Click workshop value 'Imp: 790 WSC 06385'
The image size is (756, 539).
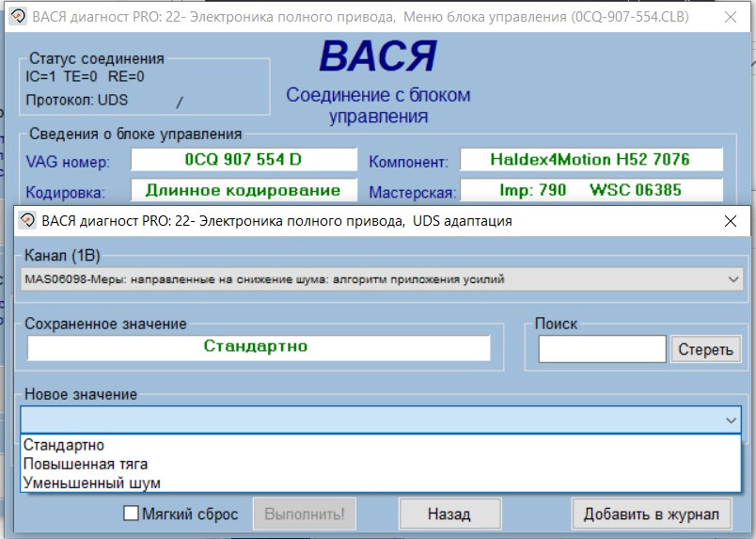tap(591, 190)
